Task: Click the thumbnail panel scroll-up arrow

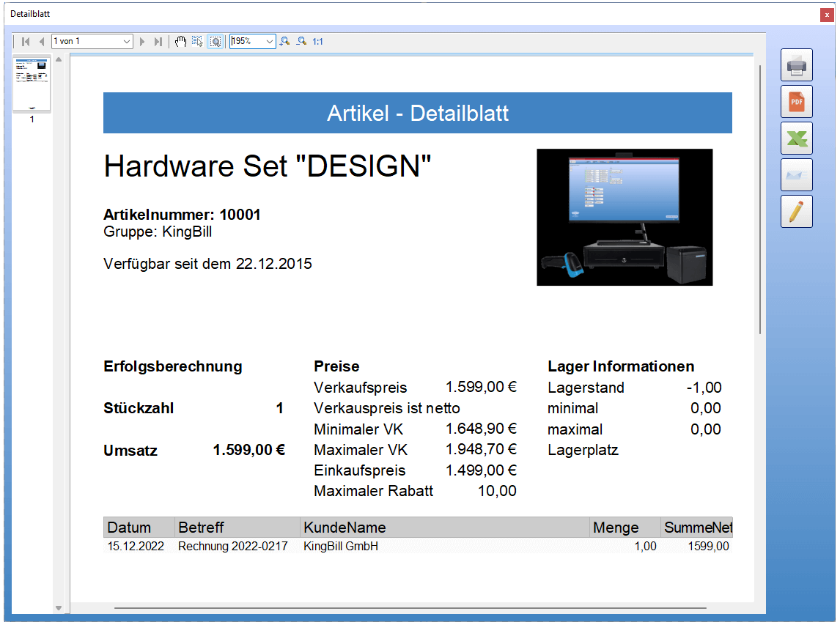Action: [x=59, y=59]
